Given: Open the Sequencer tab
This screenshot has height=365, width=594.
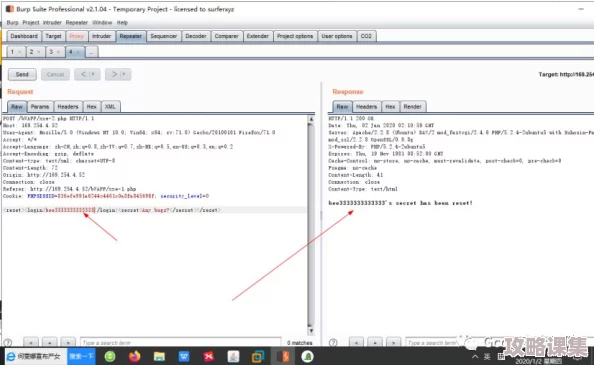Looking at the screenshot, I should click(164, 36).
